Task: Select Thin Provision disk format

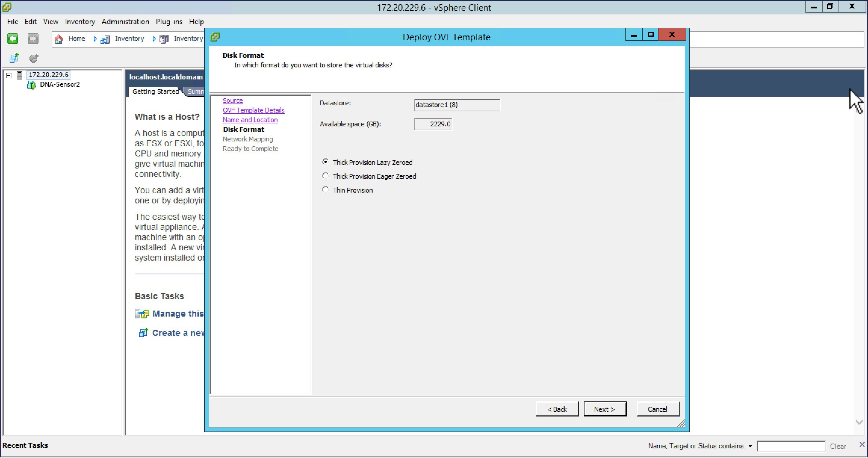Action: [325, 189]
